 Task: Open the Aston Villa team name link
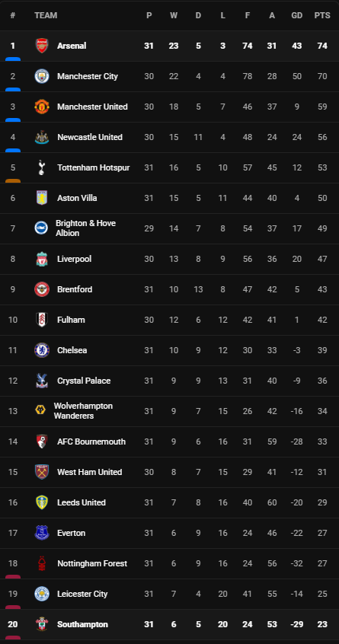(77, 198)
